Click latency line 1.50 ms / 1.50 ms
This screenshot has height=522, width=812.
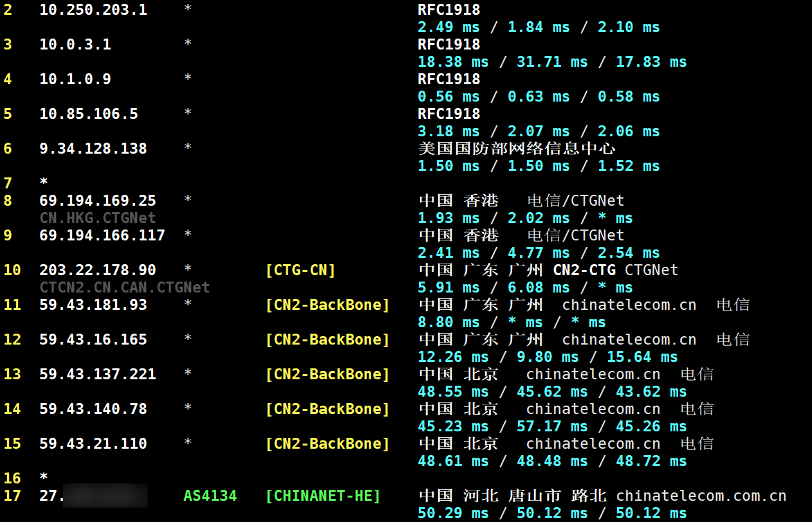539,166
